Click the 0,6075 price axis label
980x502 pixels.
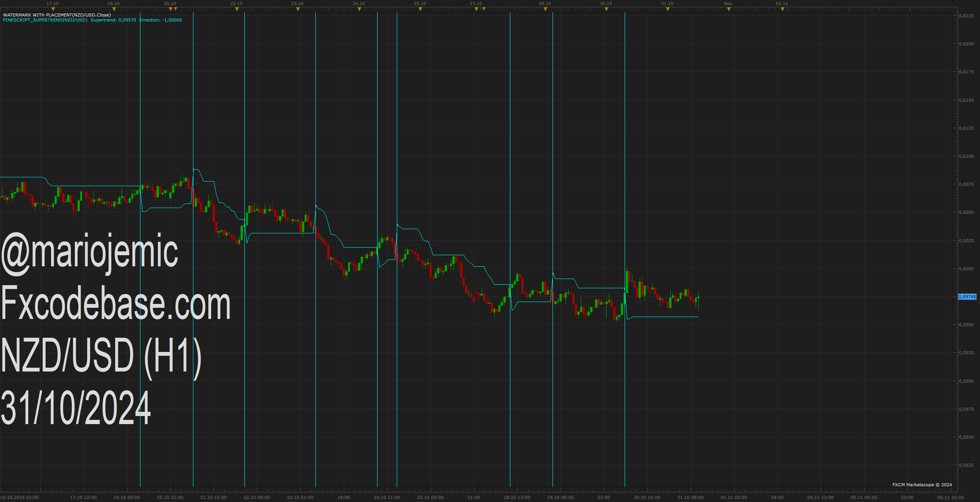click(x=966, y=184)
